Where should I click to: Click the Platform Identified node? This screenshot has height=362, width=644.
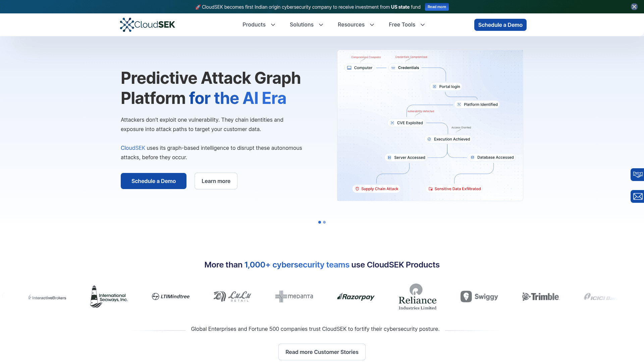477,105
